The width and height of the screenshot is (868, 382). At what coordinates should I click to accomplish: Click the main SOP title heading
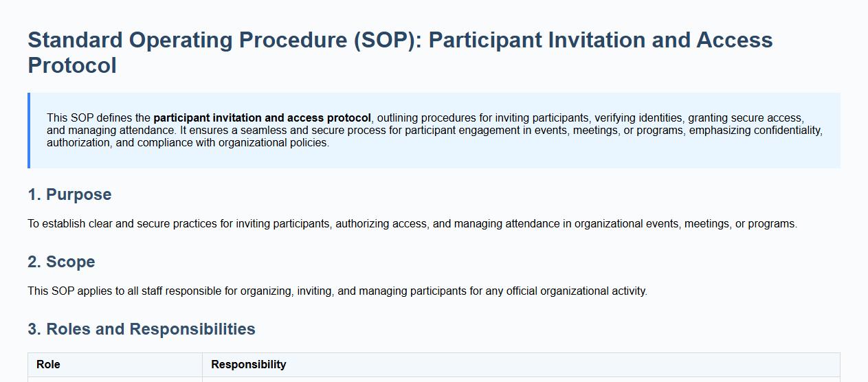[x=400, y=40]
